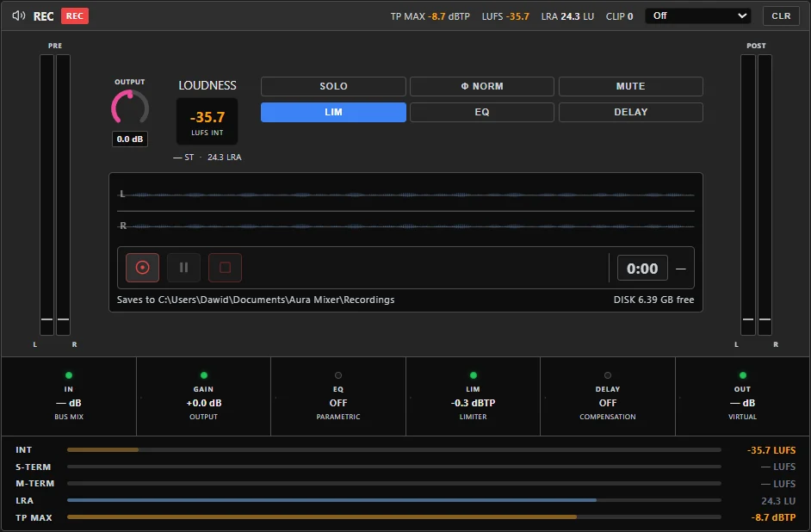
Task: Click the 0.0 dB output value field
Action: click(x=130, y=139)
